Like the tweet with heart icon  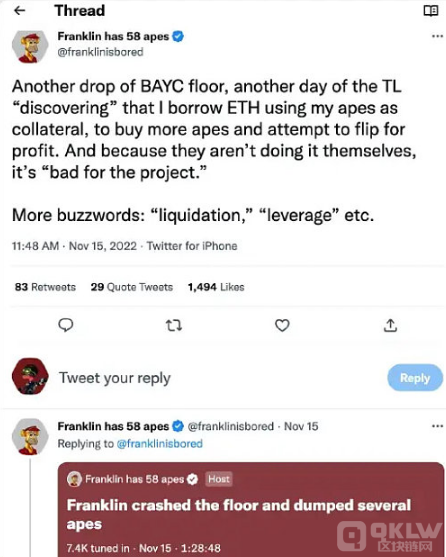282,325
